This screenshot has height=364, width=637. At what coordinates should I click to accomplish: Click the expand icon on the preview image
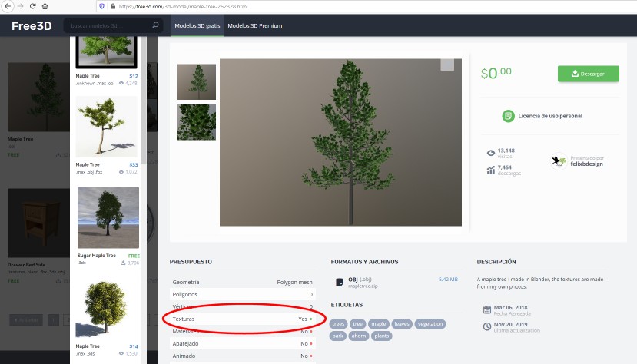point(446,65)
